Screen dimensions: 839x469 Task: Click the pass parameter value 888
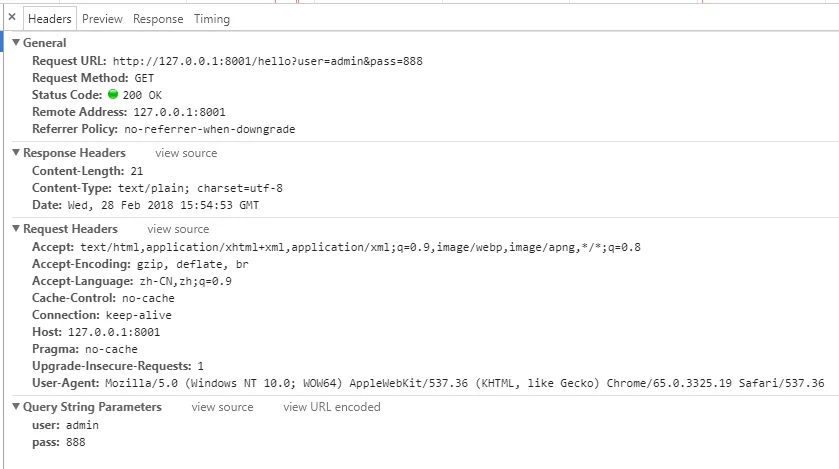click(x=76, y=442)
